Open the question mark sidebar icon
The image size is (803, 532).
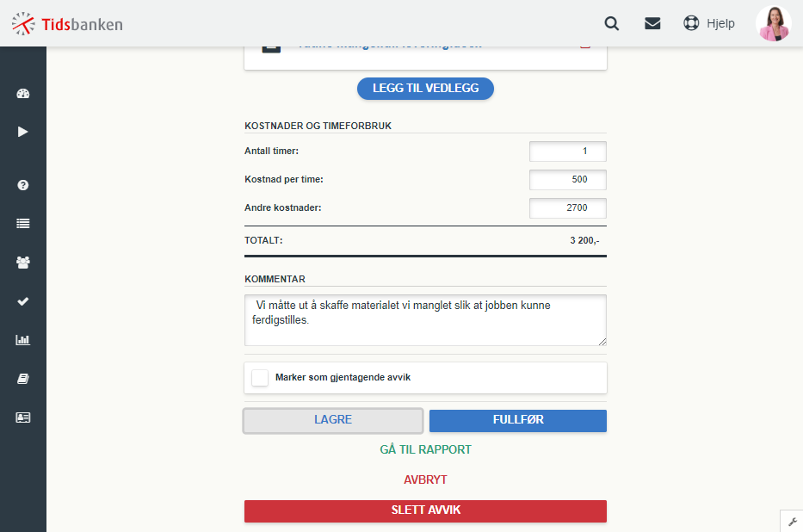(x=23, y=185)
